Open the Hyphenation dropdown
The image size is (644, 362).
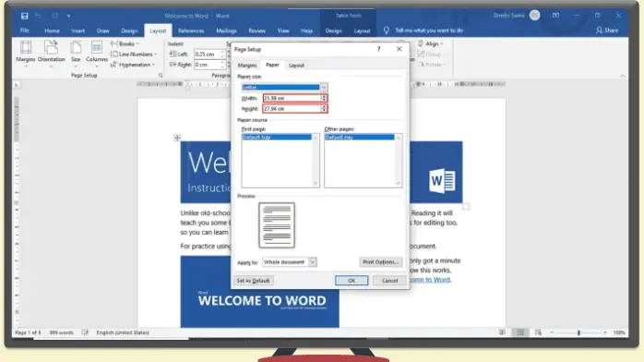pos(133,65)
